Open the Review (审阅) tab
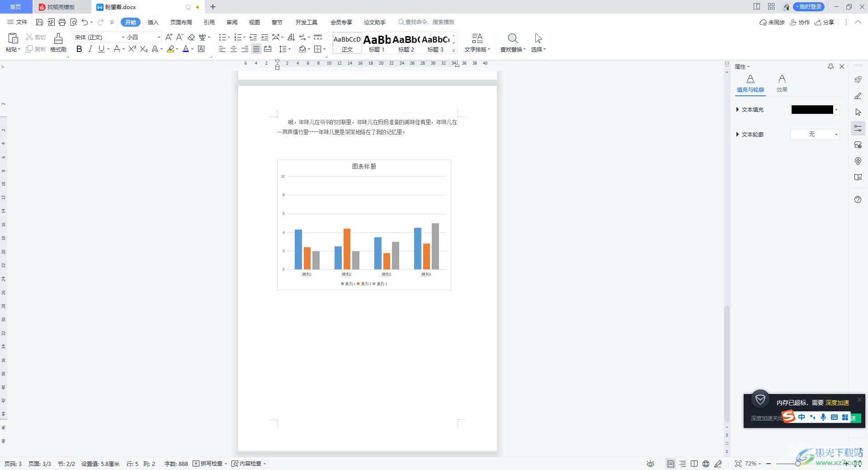Screen dimensions: 868x470 tap(232, 22)
